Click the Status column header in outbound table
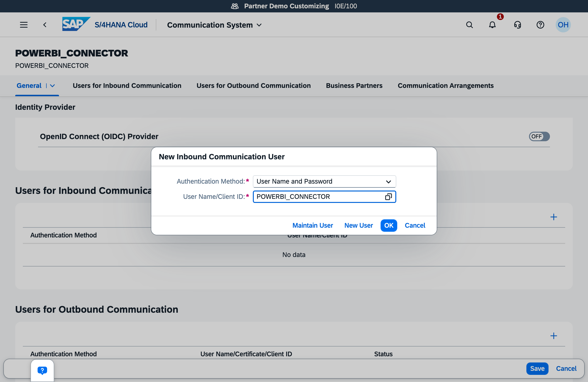This screenshot has width=588, height=382. pos(383,354)
